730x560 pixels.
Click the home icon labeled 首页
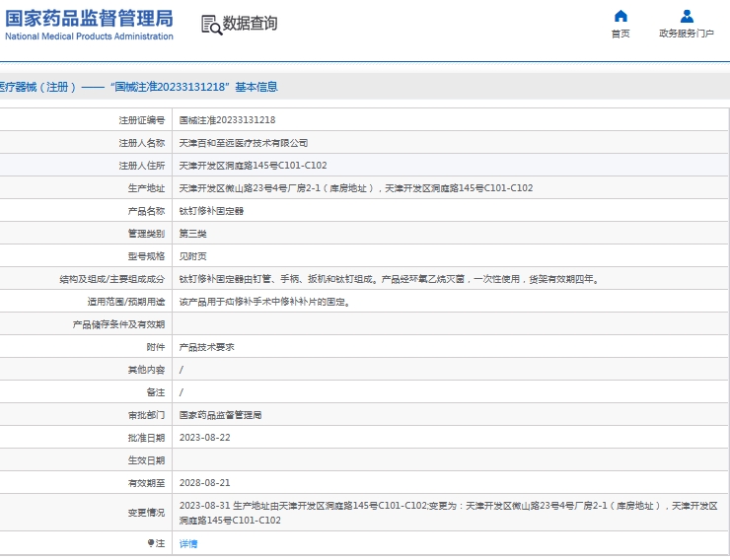point(620,17)
